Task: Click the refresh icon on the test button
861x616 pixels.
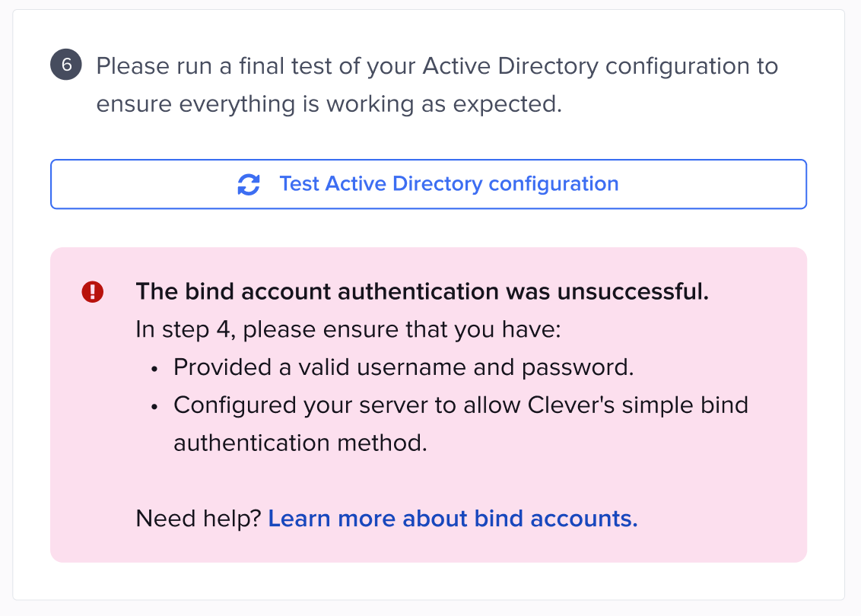Action: pyautogui.click(x=247, y=184)
